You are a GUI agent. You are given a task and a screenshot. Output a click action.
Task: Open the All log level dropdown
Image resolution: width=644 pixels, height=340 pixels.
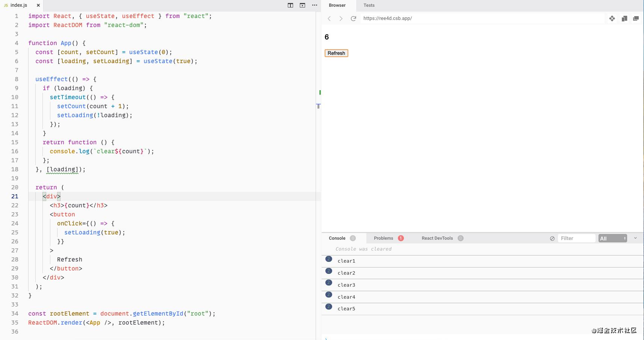click(x=612, y=238)
